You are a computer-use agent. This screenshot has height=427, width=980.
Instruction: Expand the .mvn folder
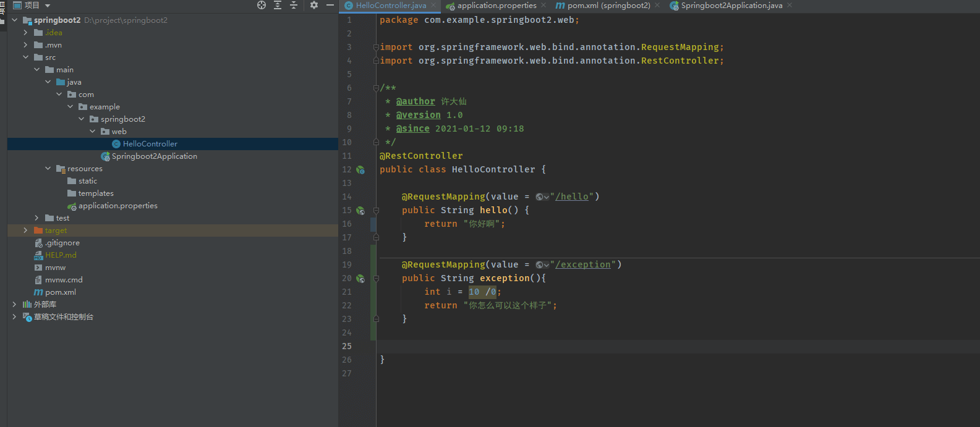(x=25, y=44)
